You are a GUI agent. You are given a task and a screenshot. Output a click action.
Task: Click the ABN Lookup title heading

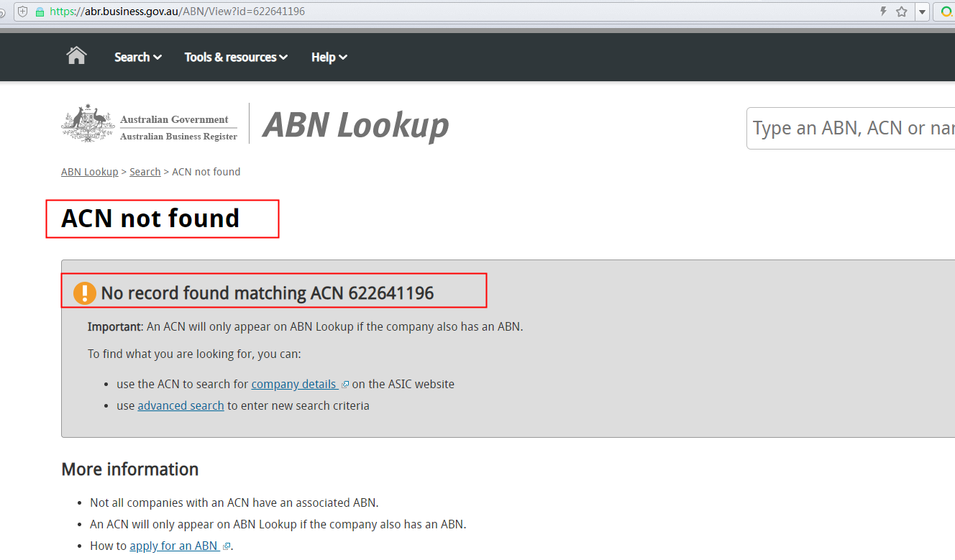pos(356,125)
